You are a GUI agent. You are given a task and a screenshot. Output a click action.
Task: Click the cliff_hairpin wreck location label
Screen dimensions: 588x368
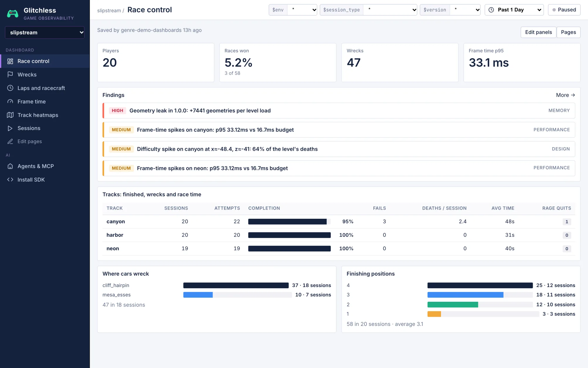116,285
